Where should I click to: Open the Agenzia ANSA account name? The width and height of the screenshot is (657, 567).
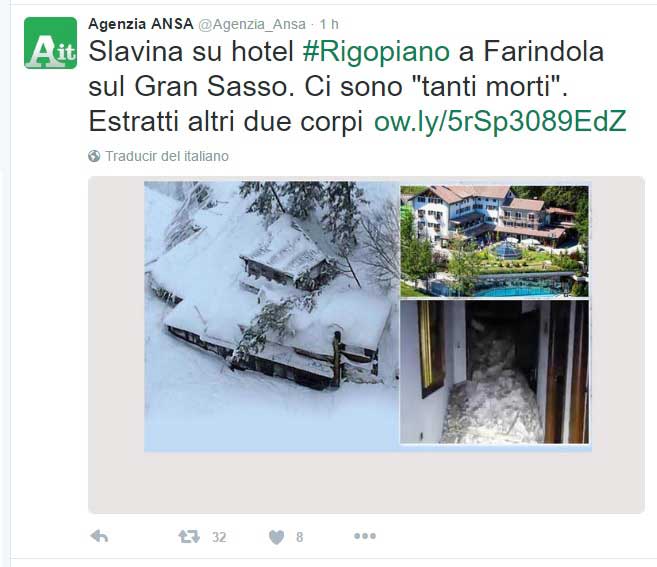click(x=141, y=24)
